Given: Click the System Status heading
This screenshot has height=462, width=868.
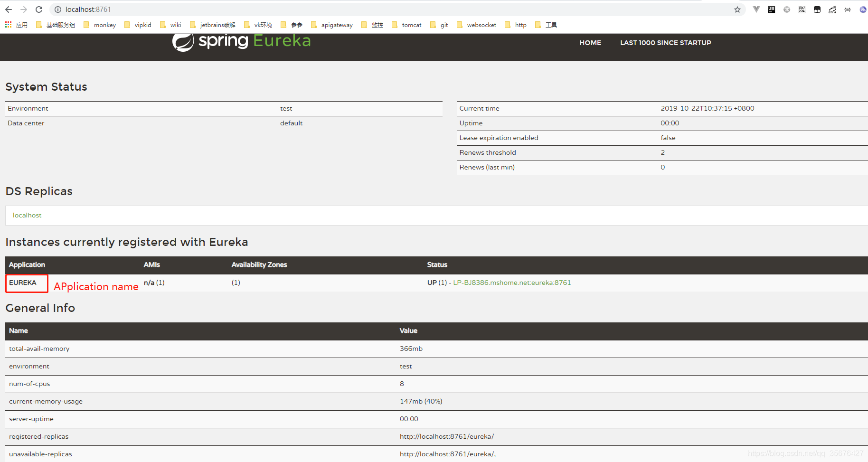Looking at the screenshot, I should pyautogui.click(x=47, y=87).
